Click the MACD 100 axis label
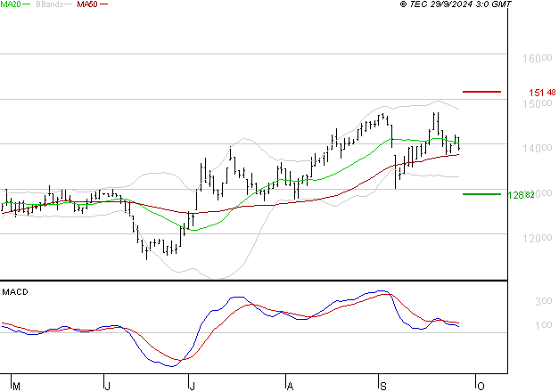Image resolution: width=559 pixels, height=392 pixels. pyautogui.click(x=544, y=325)
